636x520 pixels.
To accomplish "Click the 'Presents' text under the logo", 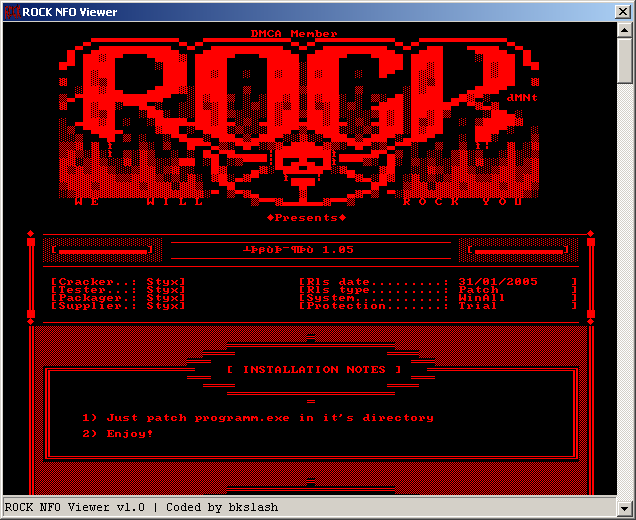I will tap(306, 217).
